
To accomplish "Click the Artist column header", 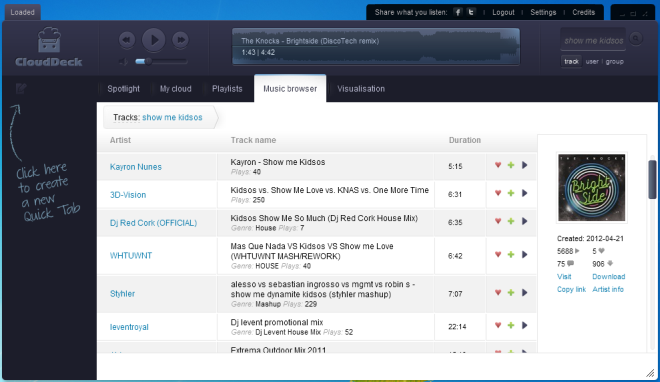I will tap(120, 140).
